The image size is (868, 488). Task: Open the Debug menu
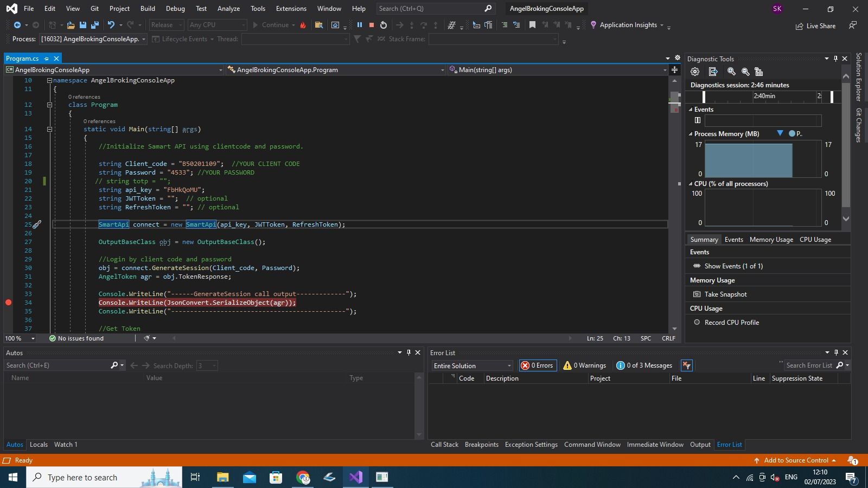click(175, 8)
